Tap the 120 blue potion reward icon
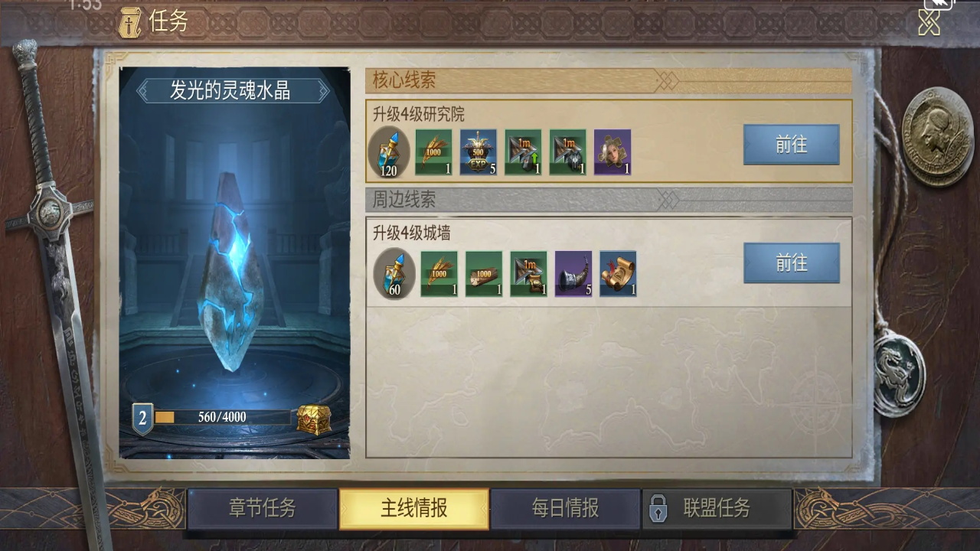This screenshot has width=980, height=551. coord(389,152)
